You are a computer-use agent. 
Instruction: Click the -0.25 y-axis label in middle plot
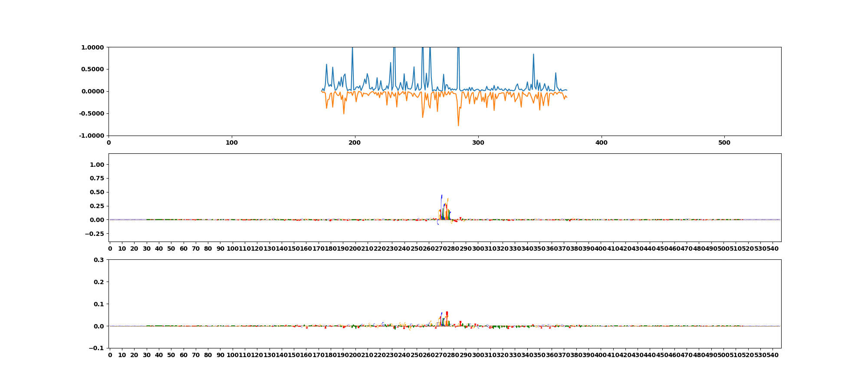[x=95, y=234]
